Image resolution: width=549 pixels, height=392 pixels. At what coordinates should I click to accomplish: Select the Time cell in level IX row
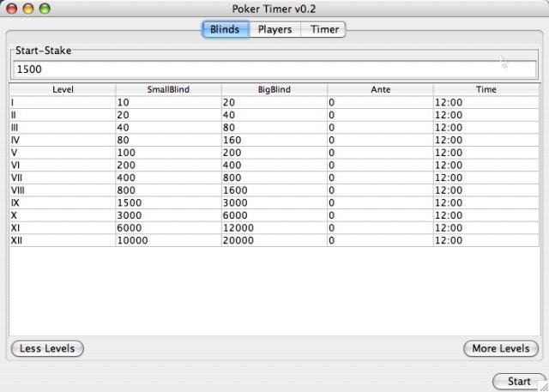tap(486, 203)
